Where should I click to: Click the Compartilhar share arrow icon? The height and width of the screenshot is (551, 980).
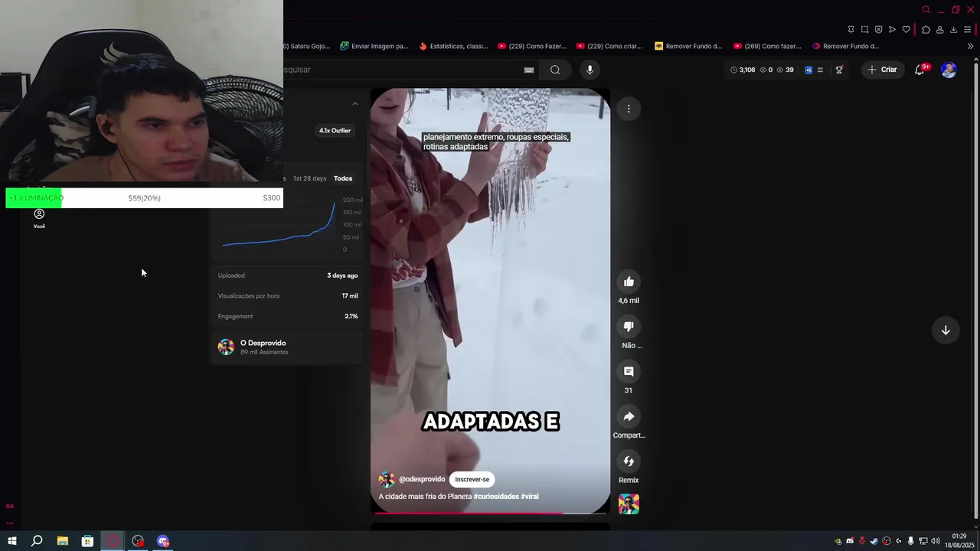pos(629,416)
